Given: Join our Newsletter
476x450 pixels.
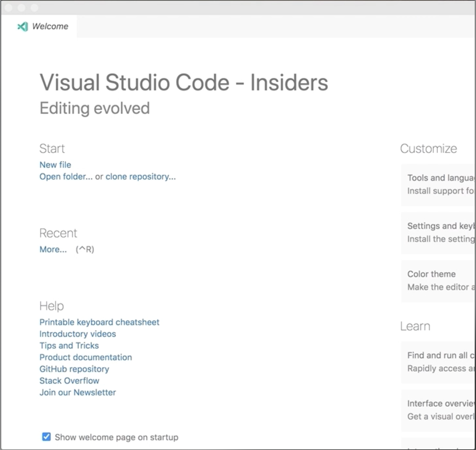Looking at the screenshot, I should click(77, 392).
